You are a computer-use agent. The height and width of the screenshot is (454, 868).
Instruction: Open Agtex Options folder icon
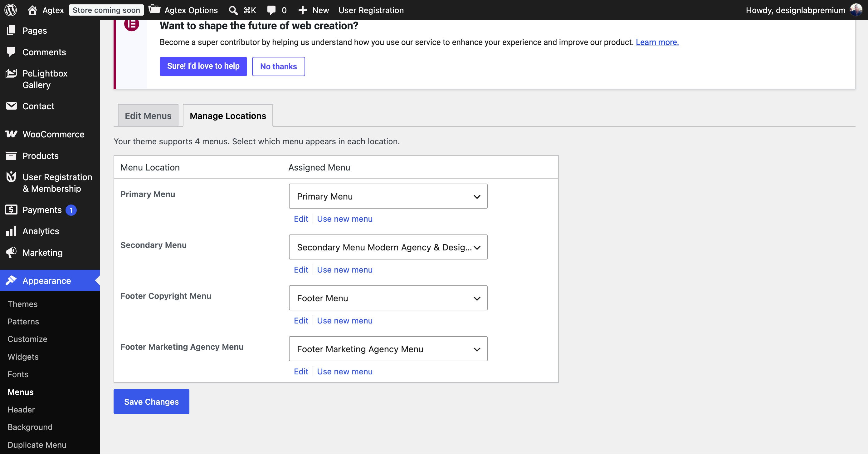point(154,9)
